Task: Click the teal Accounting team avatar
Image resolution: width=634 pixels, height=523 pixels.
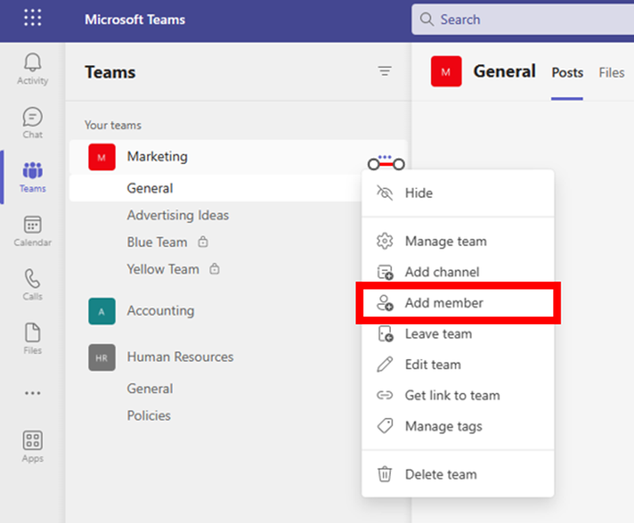Action: pos(101,311)
